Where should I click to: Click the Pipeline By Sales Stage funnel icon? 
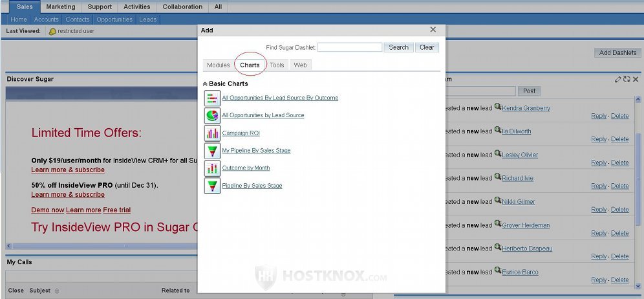212,186
